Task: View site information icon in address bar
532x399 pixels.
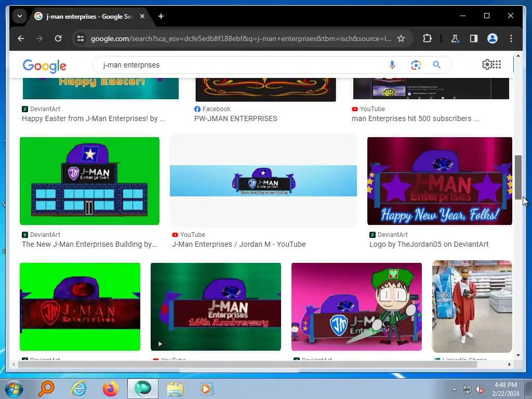Action: click(x=81, y=38)
